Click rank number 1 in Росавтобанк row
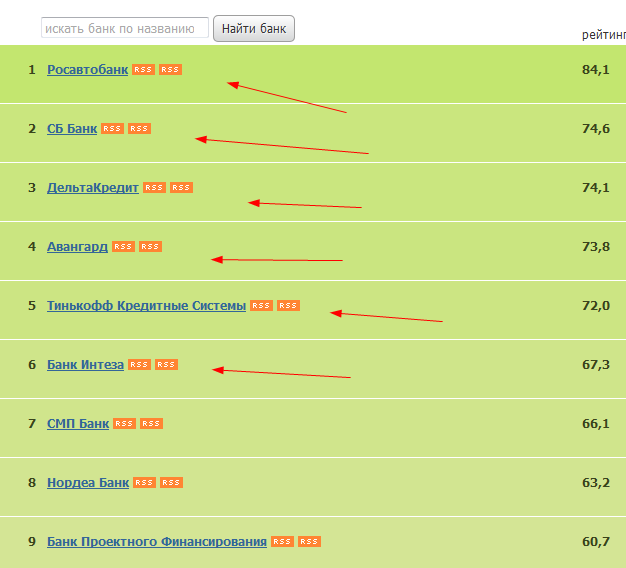 (32, 70)
